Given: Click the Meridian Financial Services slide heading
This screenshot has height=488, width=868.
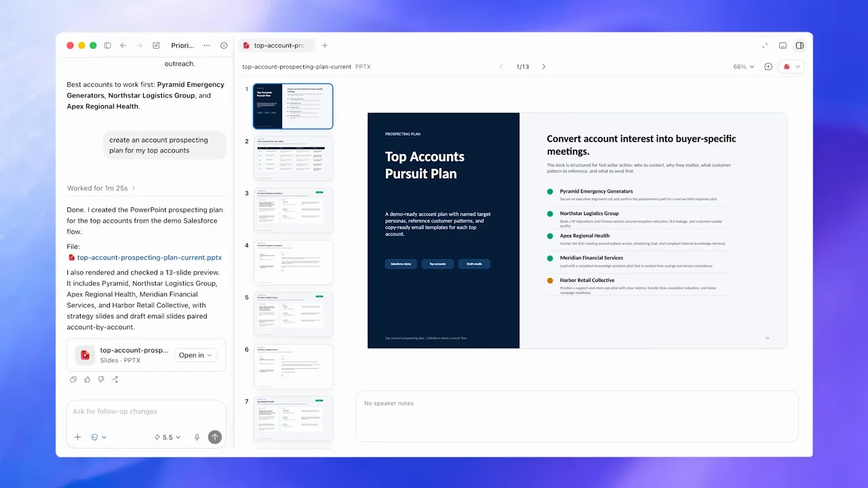Looking at the screenshot, I should click(x=591, y=258).
